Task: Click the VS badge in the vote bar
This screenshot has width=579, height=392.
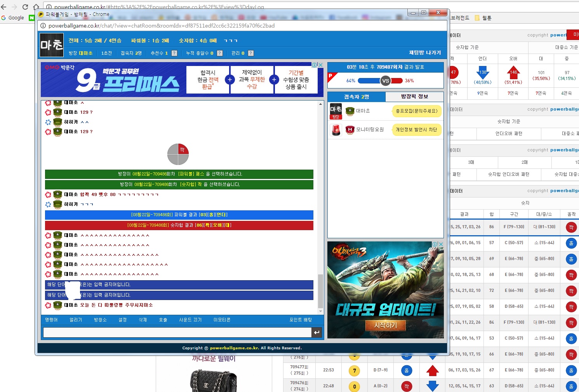Action: [385, 81]
